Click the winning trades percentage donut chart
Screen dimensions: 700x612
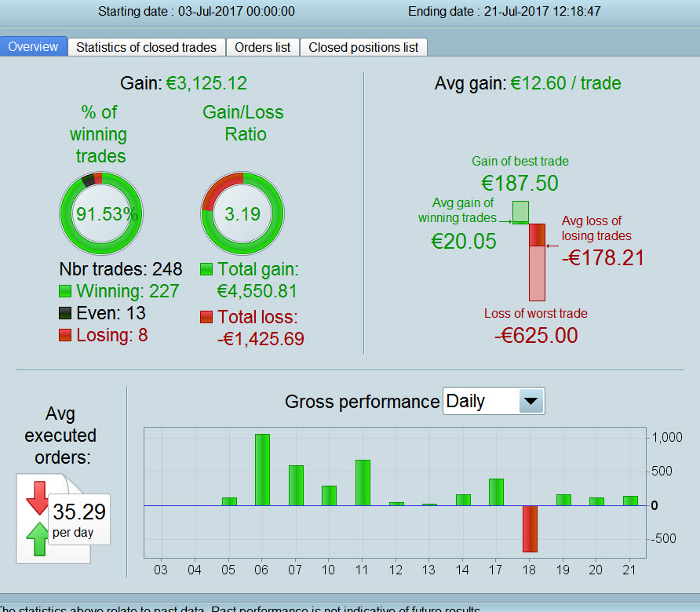[101, 213]
